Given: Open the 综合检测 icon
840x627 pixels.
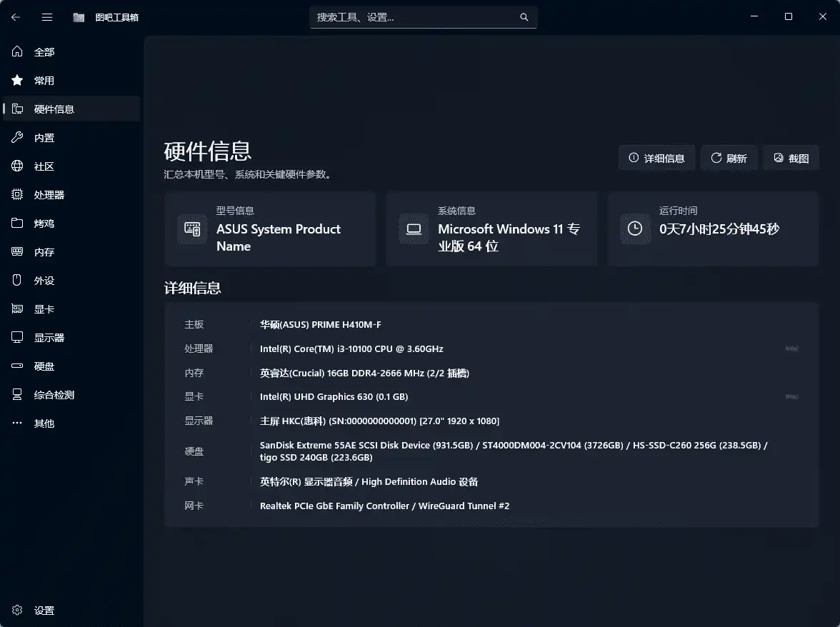Looking at the screenshot, I should [17, 395].
